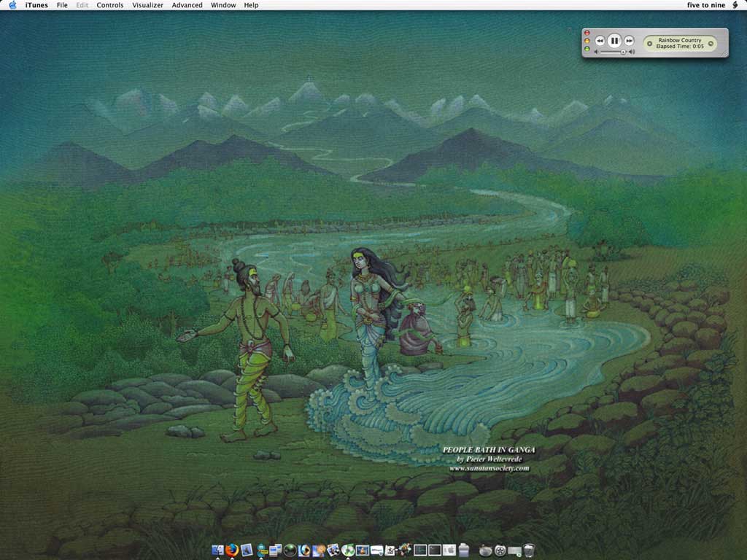
Task: Close the iTunes mini player with red button
Action: [x=587, y=33]
